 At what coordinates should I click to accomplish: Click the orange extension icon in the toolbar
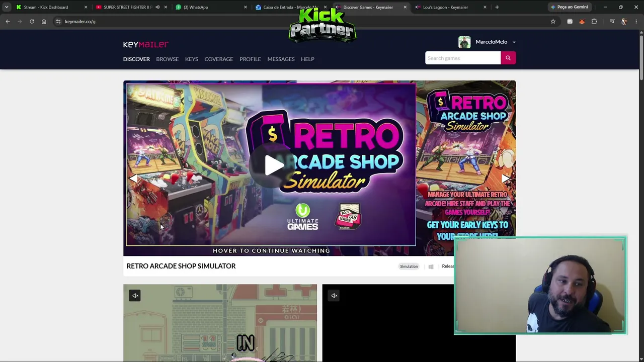pyautogui.click(x=582, y=22)
